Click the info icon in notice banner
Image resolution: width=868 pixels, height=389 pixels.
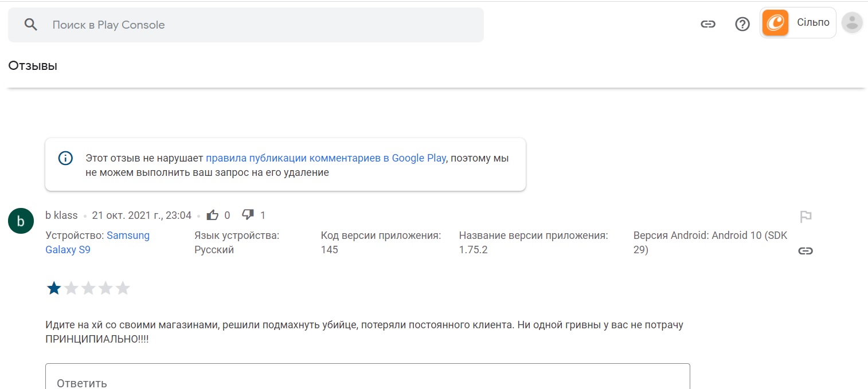(x=66, y=158)
